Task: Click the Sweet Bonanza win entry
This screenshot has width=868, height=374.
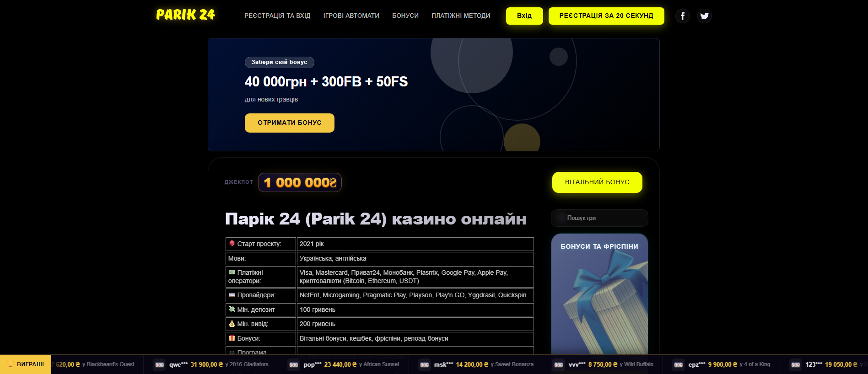Action: click(476, 364)
